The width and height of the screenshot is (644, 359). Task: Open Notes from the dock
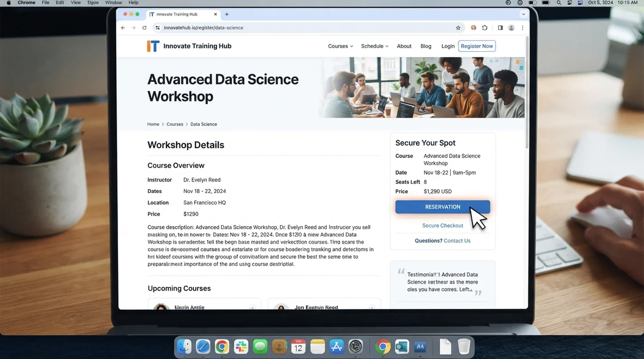pos(317,346)
